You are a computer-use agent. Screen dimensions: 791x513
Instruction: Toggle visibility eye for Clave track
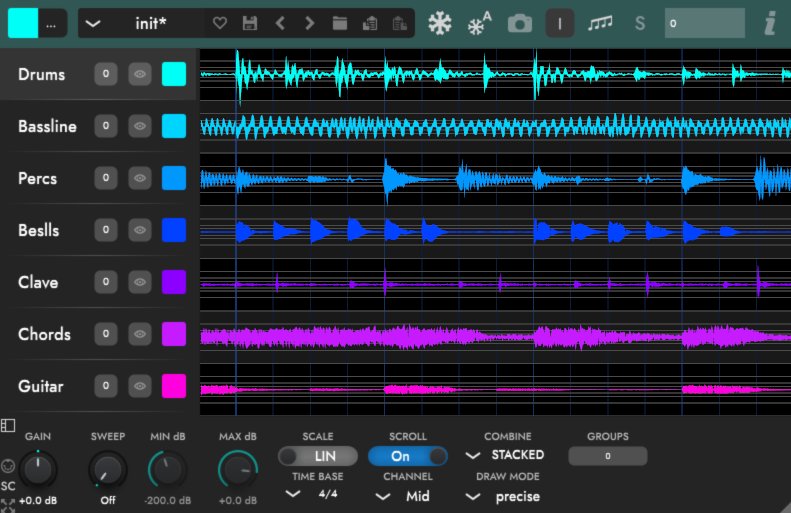click(140, 282)
